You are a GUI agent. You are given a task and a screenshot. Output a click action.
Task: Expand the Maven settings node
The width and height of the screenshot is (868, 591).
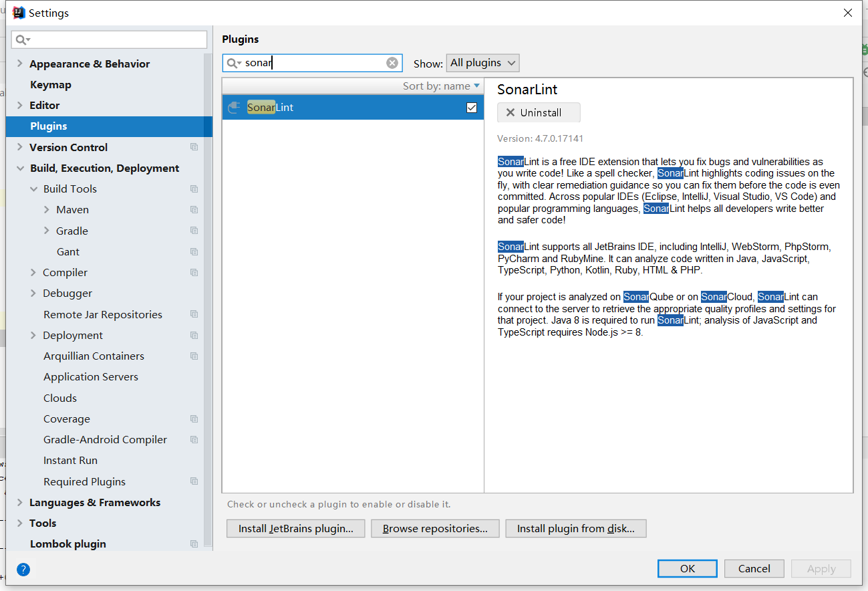point(46,210)
